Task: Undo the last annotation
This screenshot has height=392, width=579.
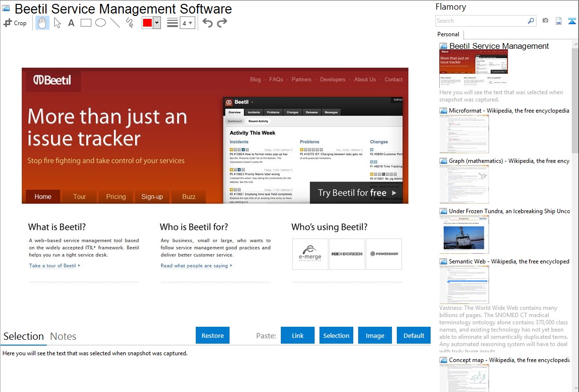Action: (207, 23)
